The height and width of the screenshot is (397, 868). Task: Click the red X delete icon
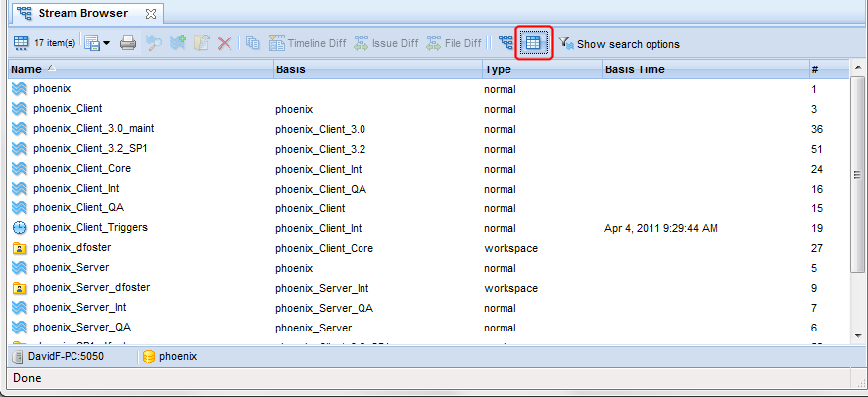(x=225, y=43)
